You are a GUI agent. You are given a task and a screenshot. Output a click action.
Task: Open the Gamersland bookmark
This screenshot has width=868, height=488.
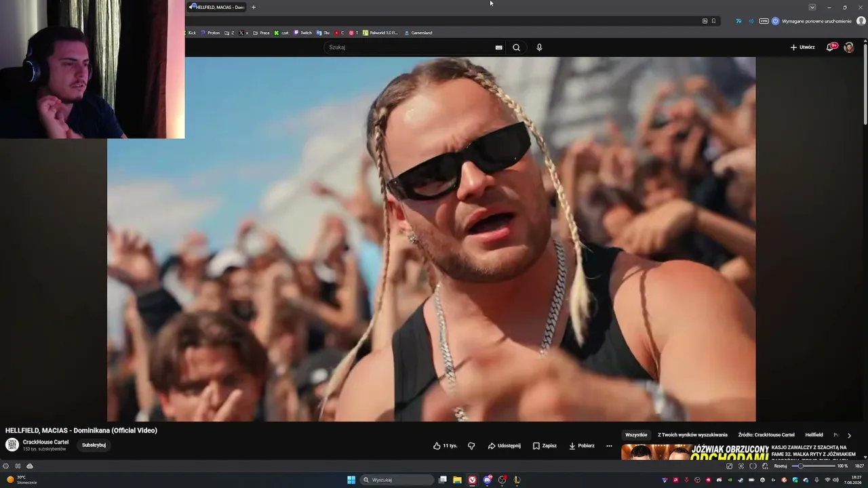418,33
